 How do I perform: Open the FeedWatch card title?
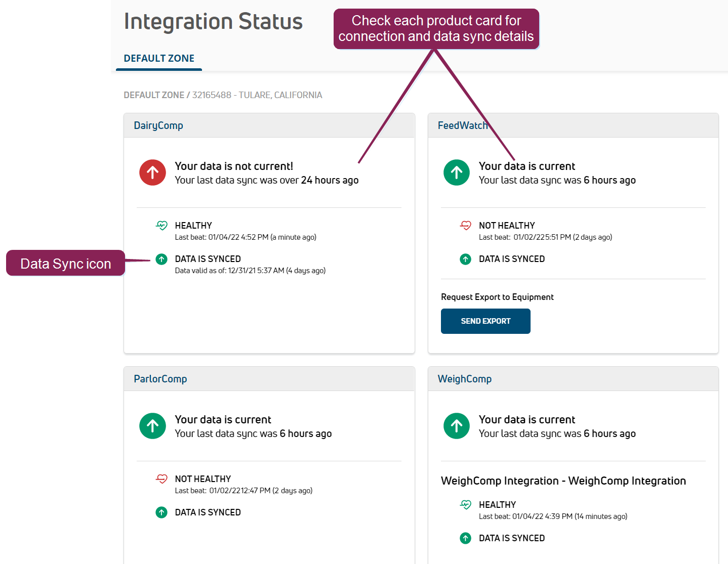tap(462, 125)
